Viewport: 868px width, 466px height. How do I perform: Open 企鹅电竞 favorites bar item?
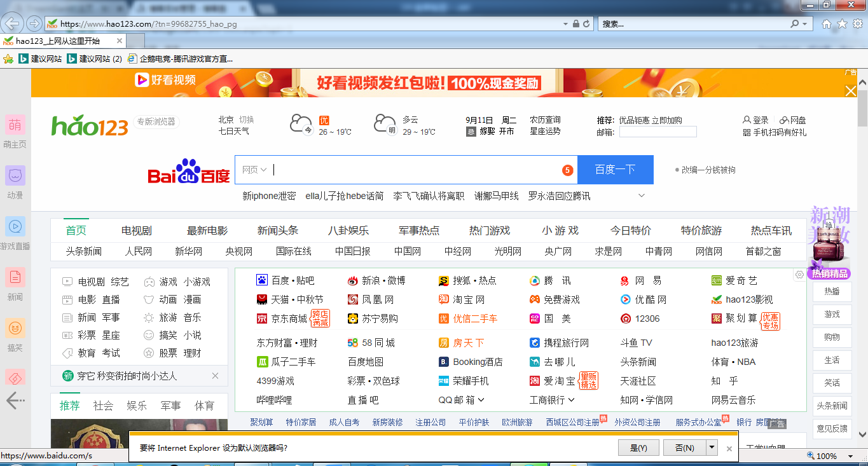180,58
